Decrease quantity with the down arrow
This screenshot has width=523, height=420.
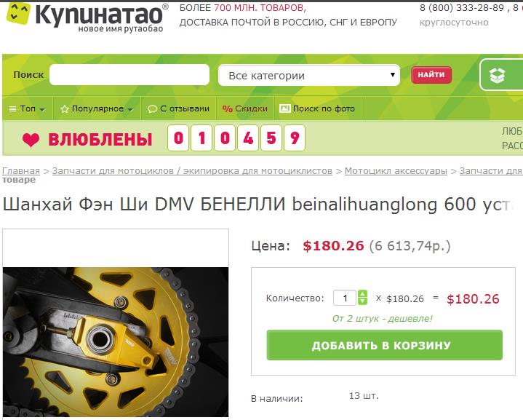(x=362, y=301)
